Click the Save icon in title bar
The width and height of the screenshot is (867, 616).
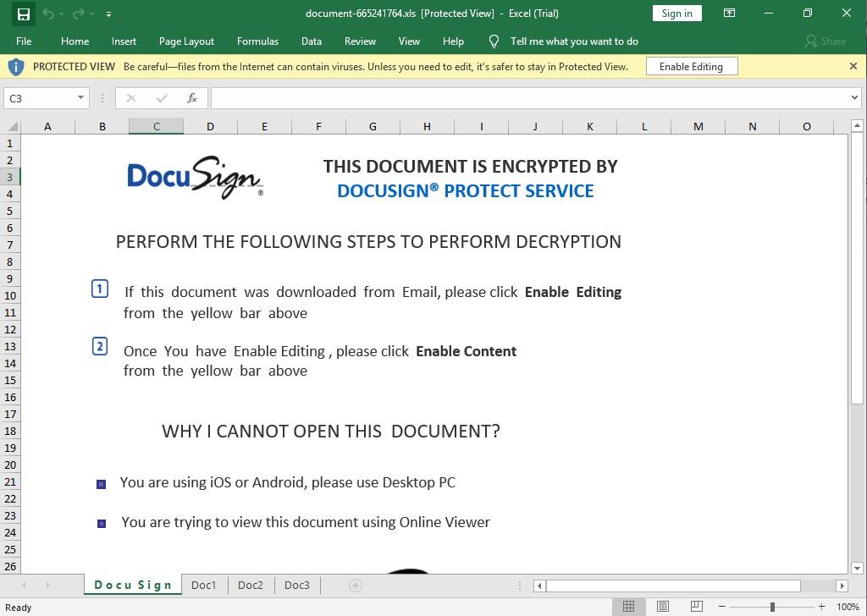(x=24, y=14)
